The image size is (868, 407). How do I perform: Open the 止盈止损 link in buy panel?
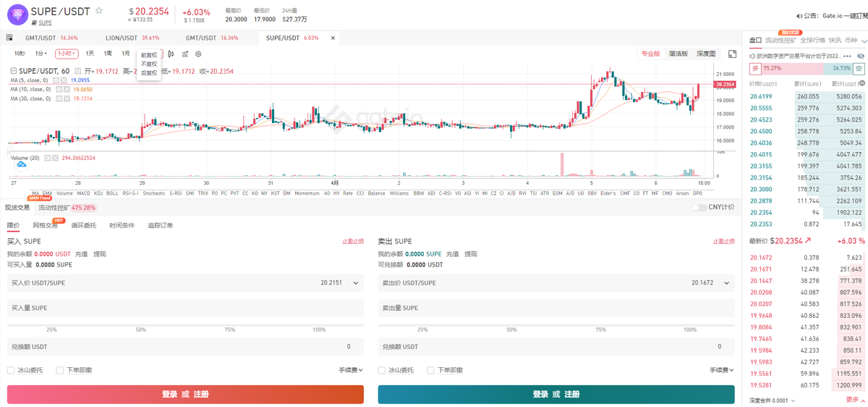(353, 241)
